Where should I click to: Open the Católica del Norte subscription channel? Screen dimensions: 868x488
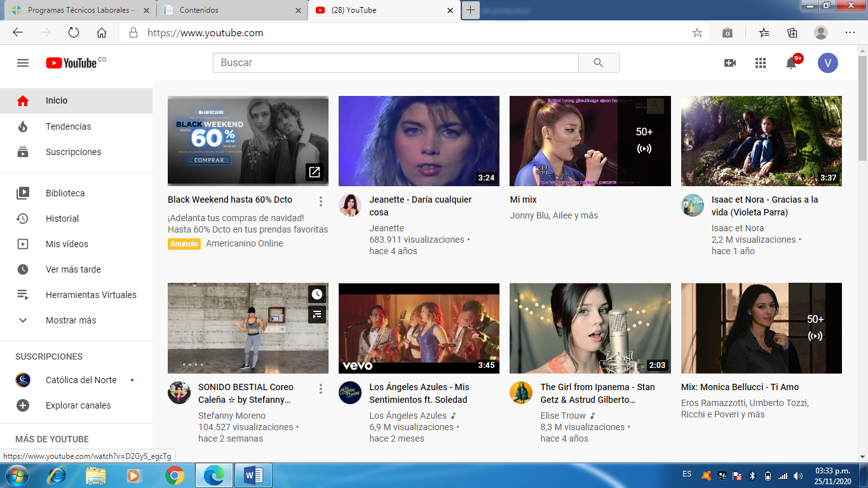[x=81, y=380]
